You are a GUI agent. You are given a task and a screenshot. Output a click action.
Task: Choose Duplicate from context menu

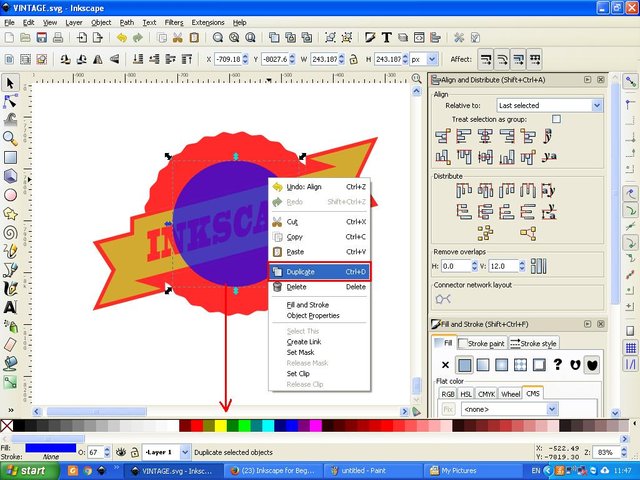click(320, 272)
